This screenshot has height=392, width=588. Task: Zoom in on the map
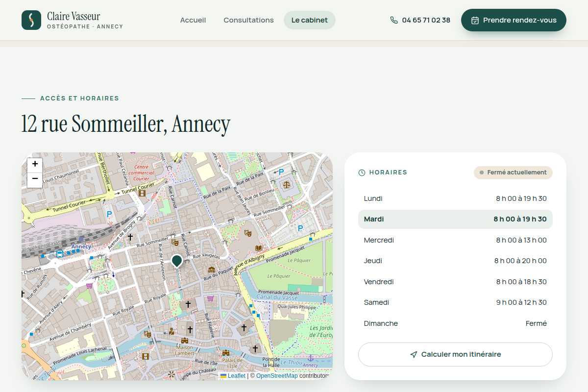[x=35, y=165]
